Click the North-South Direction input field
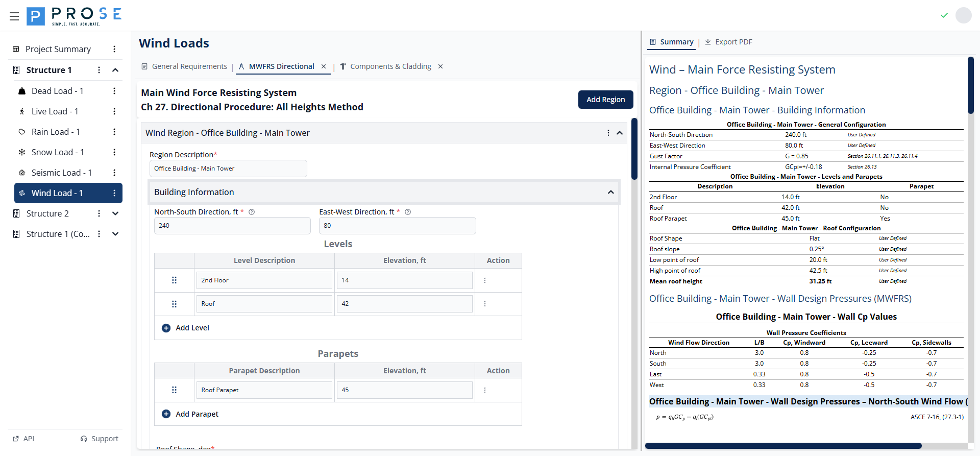 click(232, 226)
